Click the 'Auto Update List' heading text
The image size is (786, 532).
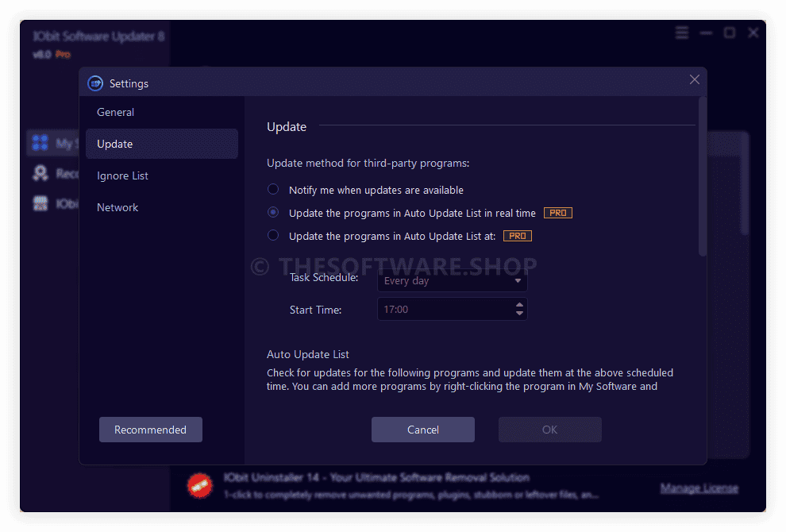308,354
